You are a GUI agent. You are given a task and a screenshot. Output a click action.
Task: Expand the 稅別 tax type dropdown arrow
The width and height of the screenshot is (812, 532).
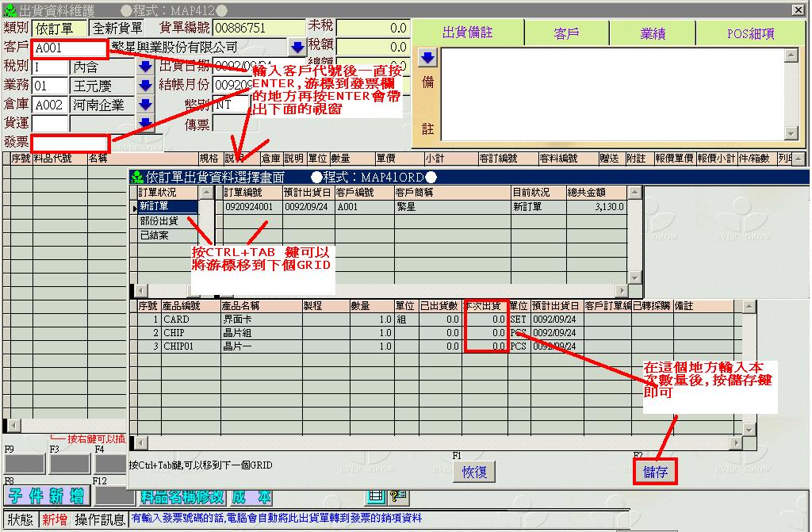[x=145, y=67]
